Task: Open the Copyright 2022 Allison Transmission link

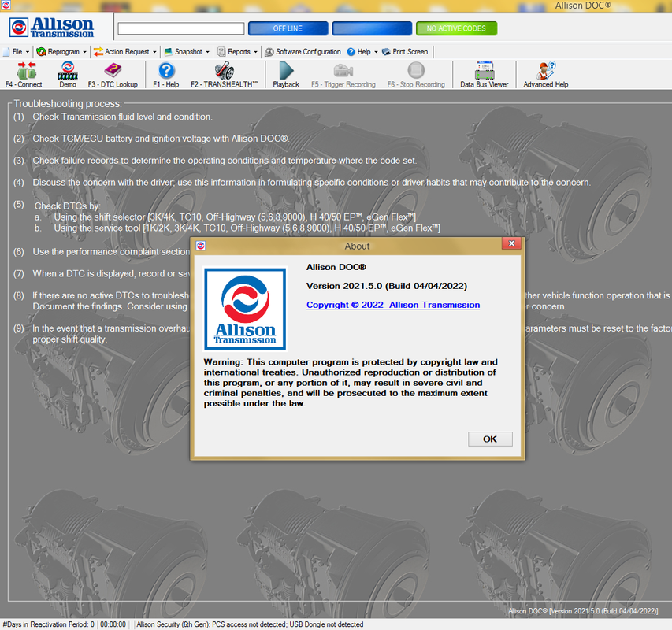Action: click(393, 305)
